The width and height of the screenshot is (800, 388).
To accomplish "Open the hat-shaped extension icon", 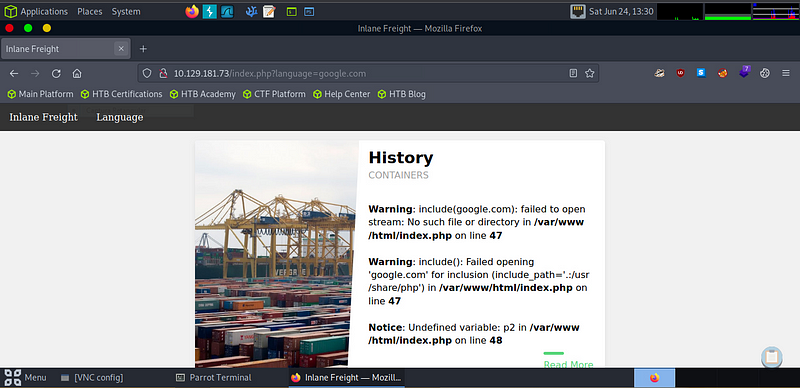I will coord(660,73).
